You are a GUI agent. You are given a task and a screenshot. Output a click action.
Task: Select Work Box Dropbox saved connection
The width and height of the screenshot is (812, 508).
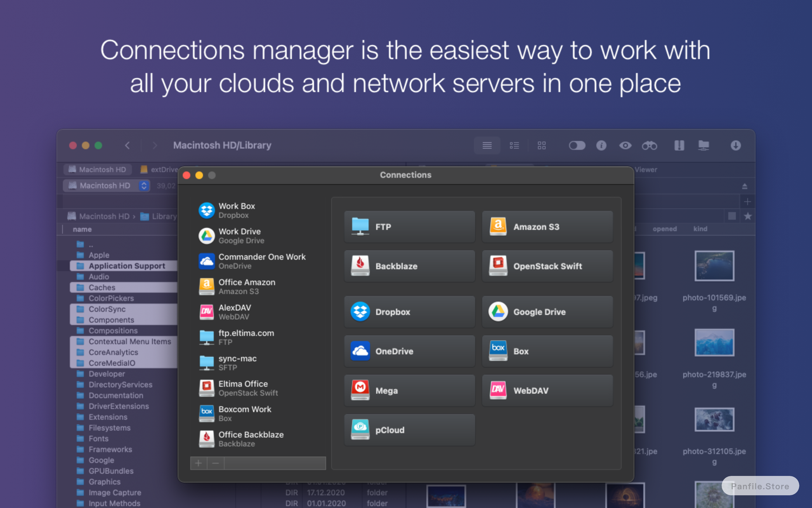click(258, 211)
